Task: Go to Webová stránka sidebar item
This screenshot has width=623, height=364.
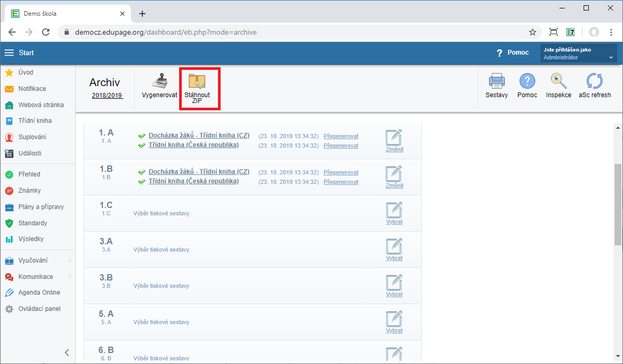Action: tap(40, 105)
